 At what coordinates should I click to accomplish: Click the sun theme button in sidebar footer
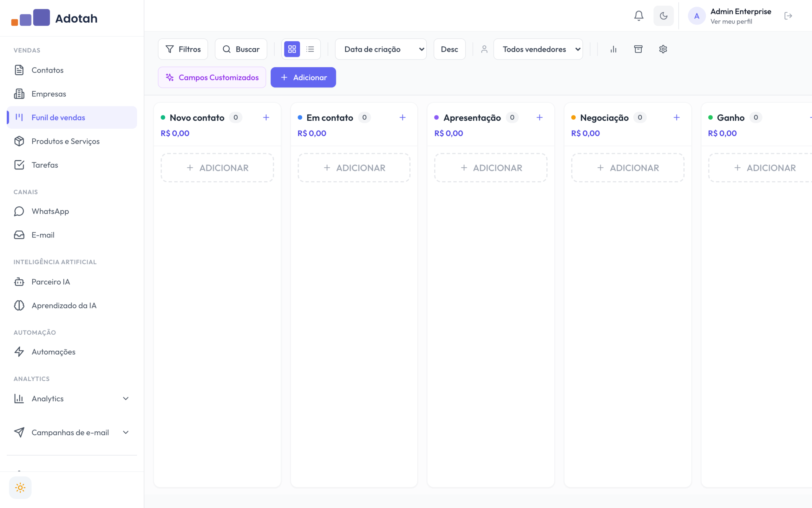(x=20, y=487)
